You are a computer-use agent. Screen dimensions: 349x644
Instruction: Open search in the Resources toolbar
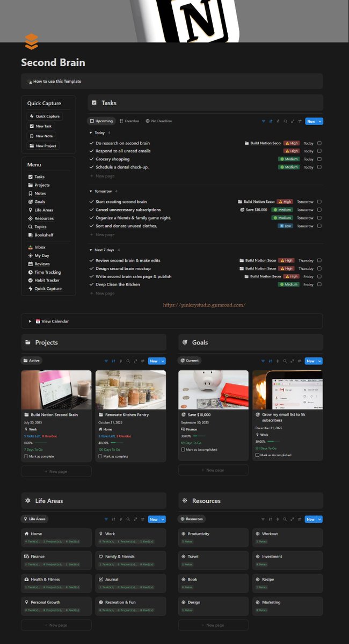coord(285,519)
